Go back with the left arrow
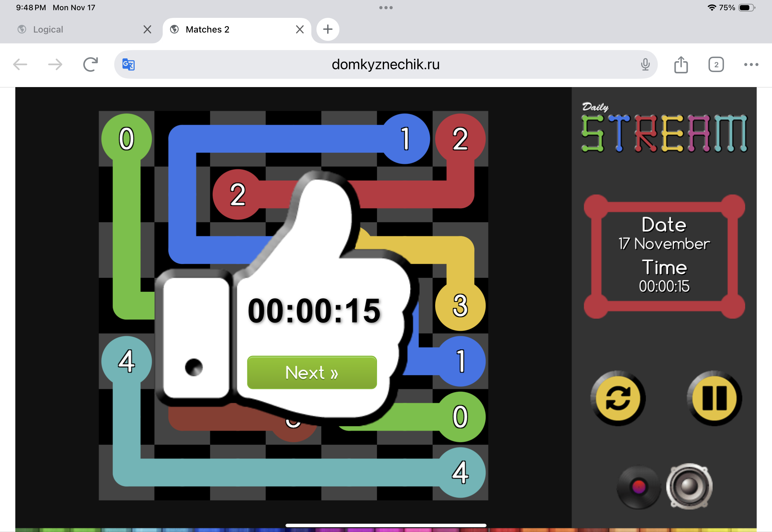 pos(20,64)
